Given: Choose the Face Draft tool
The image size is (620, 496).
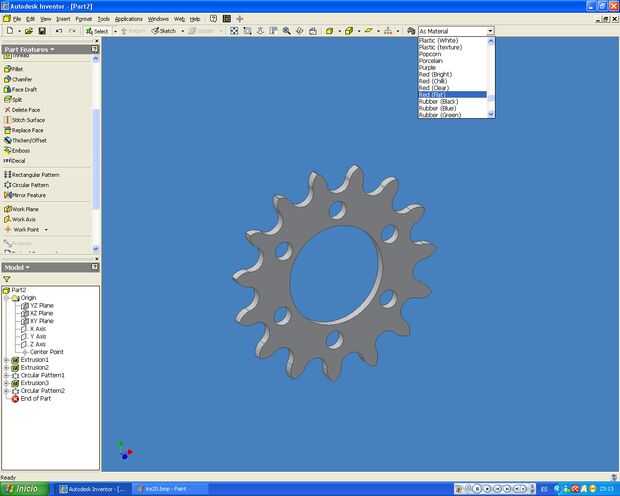Looking at the screenshot, I should click(x=20, y=89).
